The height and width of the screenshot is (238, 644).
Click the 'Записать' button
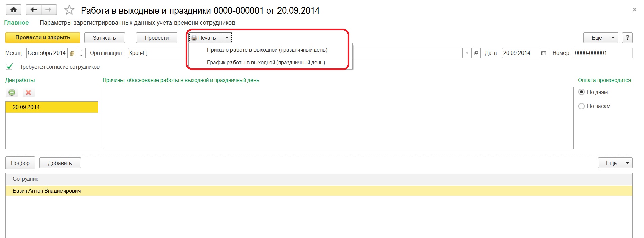(x=105, y=38)
